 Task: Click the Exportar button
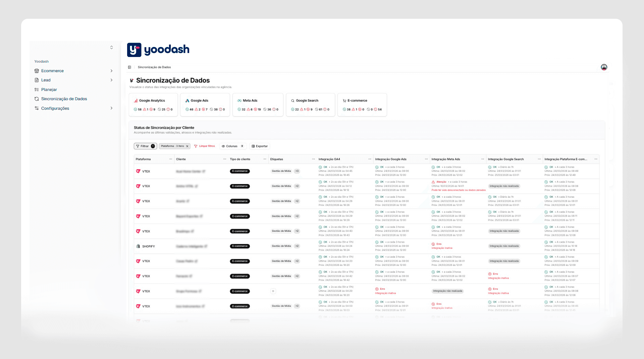[x=260, y=146]
